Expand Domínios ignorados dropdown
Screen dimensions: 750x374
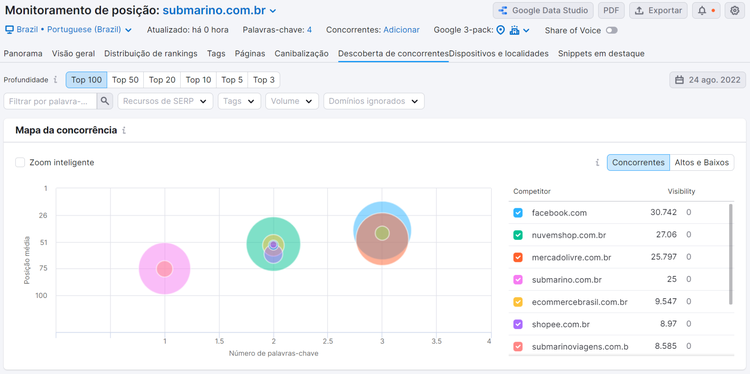click(374, 101)
